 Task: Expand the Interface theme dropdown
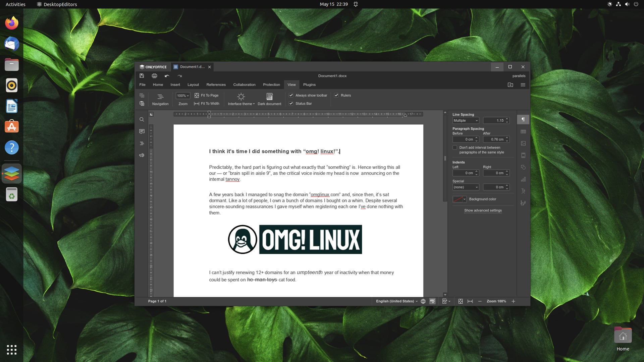[x=241, y=99]
